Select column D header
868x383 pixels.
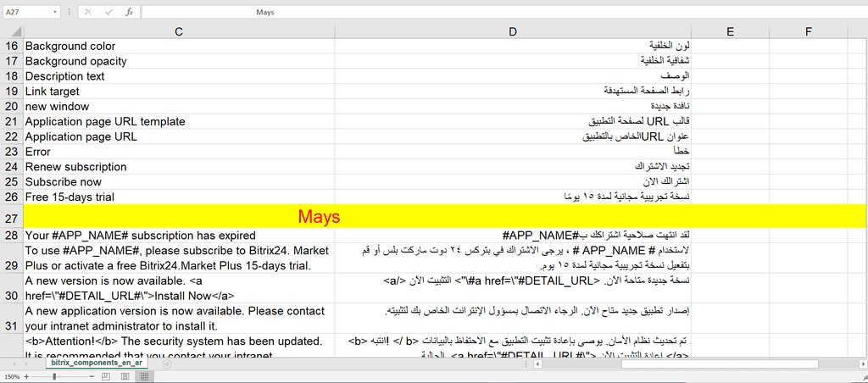pyautogui.click(x=513, y=32)
